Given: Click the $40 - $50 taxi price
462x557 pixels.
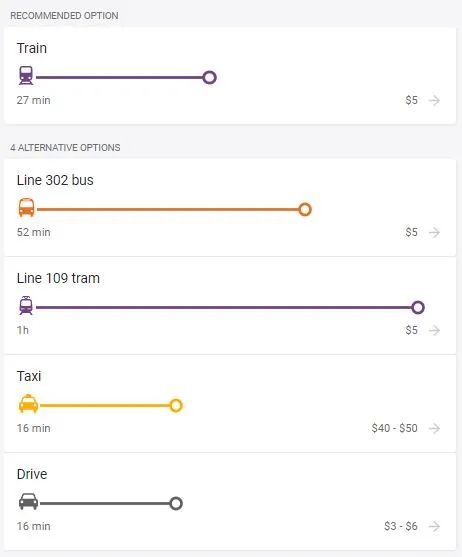Looking at the screenshot, I should coord(395,428).
